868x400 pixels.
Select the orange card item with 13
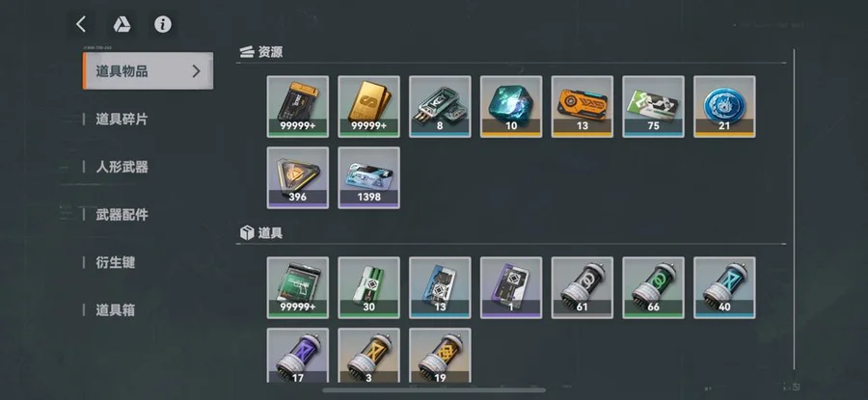pos(583,107)
